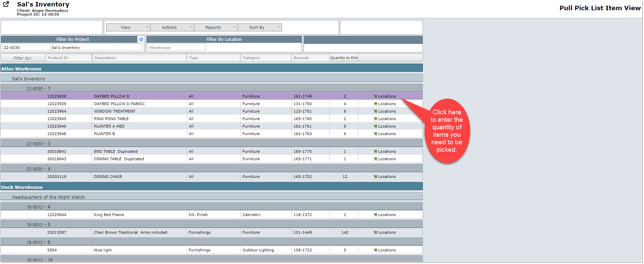Image resolution: width=644 pixels, height=264 pixels.
Task: Click the Quantity to Pick column header
Action: pyautogui.click(x=344, y=58)
